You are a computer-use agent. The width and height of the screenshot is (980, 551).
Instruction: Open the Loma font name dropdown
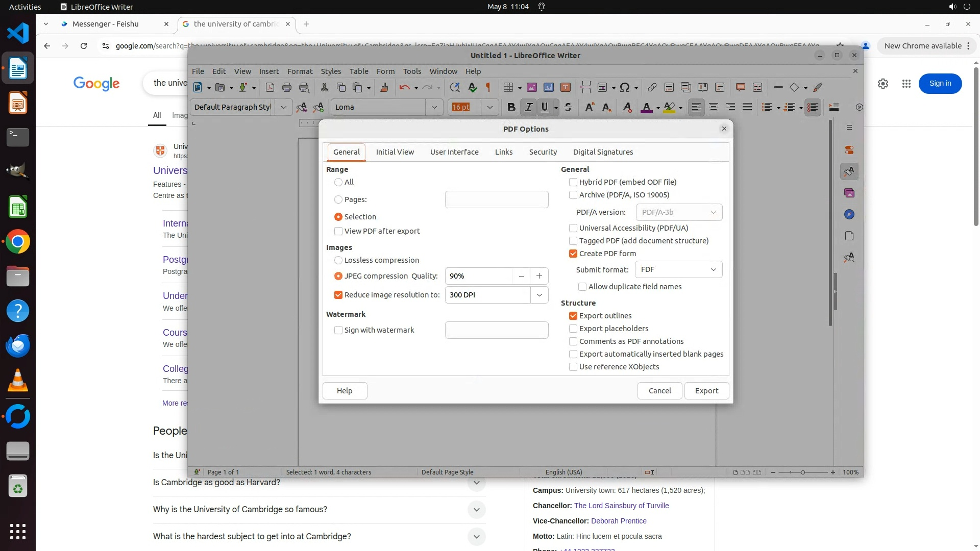pos(434,107)
